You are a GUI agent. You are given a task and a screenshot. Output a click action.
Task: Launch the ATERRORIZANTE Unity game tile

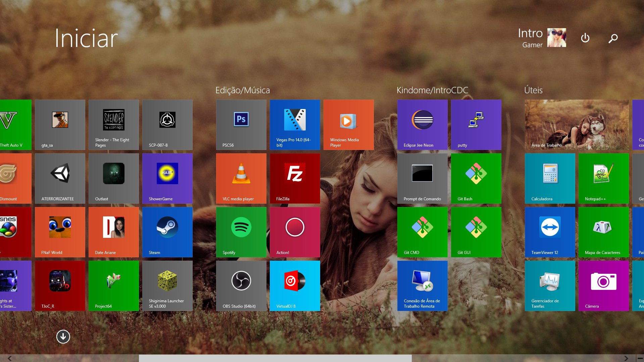[60, 178]
